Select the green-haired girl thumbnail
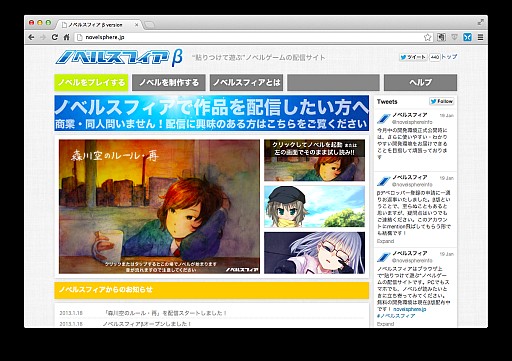Viewport: 512px width, 361px height. pyautogui.click(x=314, y=206)
